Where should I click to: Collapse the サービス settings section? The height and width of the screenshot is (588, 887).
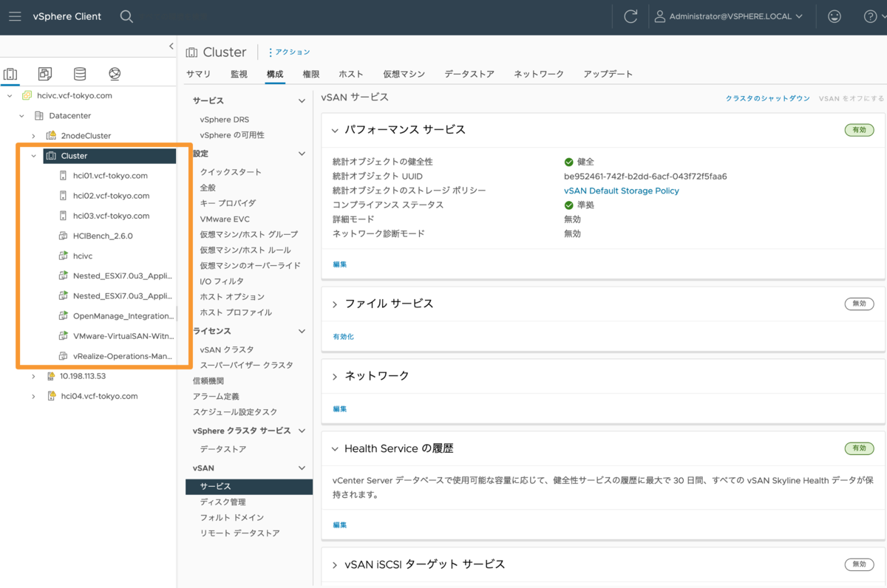[302, 100]
